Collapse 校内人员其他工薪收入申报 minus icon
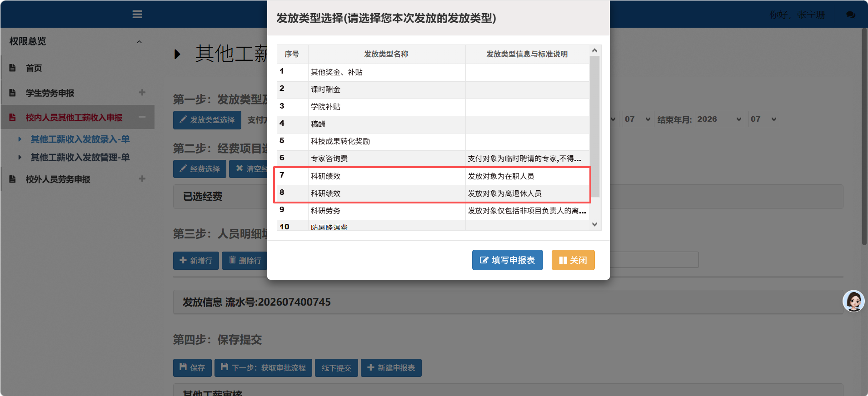 click(142, 117)
